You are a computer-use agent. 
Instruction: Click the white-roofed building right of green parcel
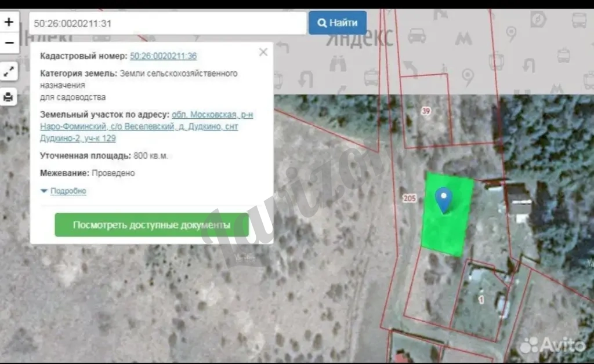519,203
